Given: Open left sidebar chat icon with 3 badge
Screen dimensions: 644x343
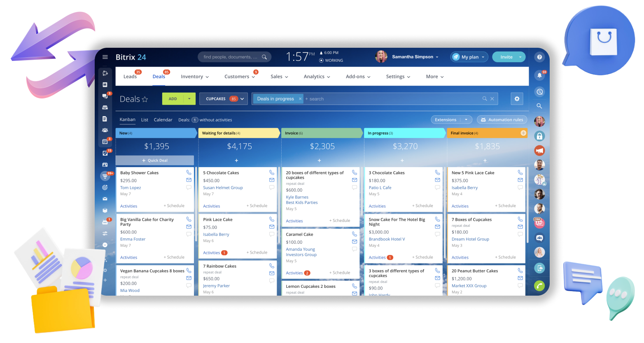Looking at the screenshot, I should coord(105,96).
